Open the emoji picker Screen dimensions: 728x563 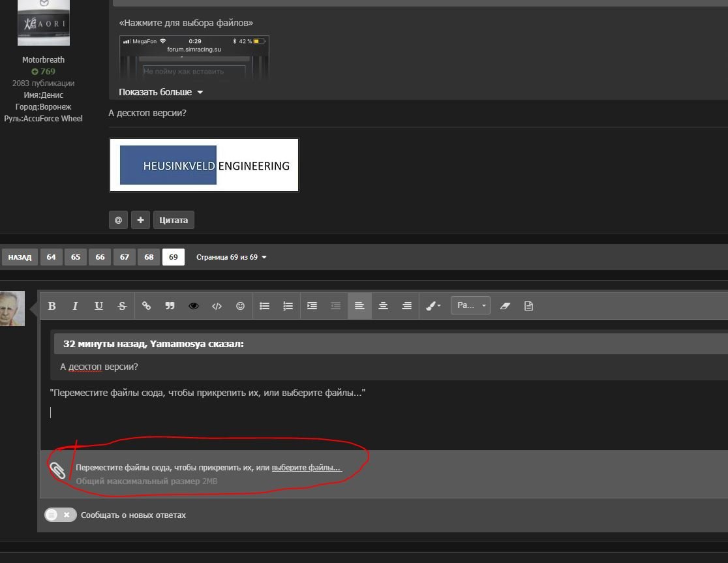[240, 306]
